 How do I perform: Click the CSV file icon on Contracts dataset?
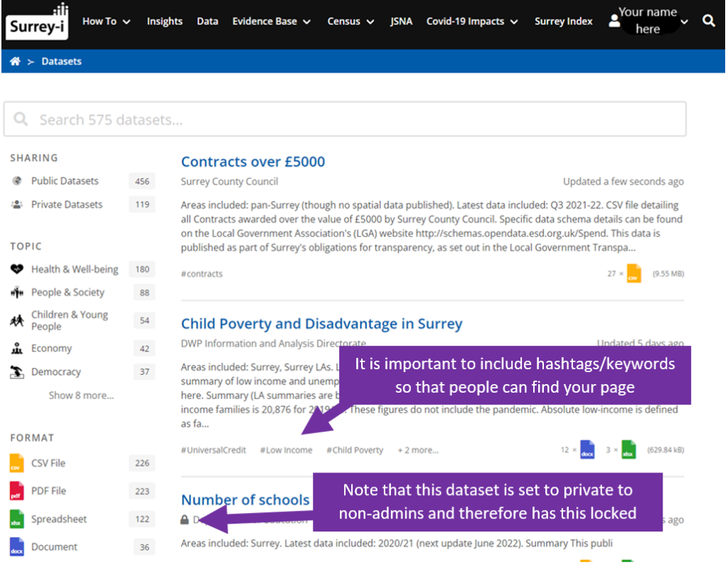(x=633, y=273)
